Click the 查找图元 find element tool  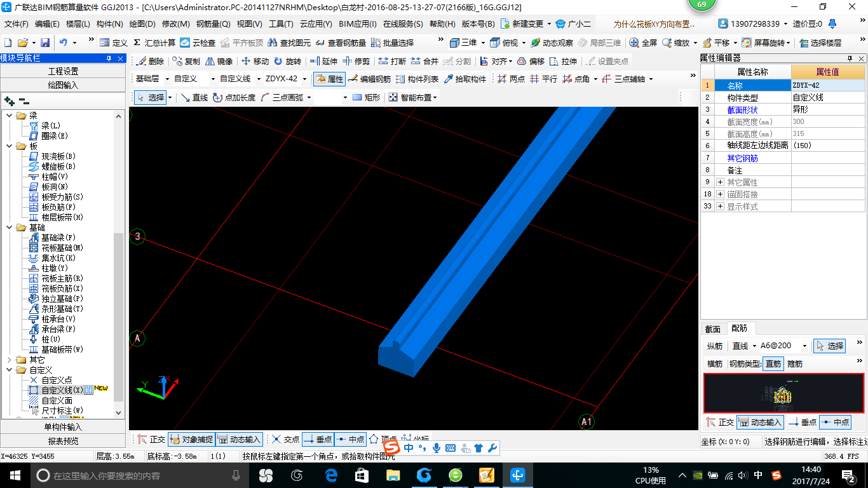tap(289, 43)
